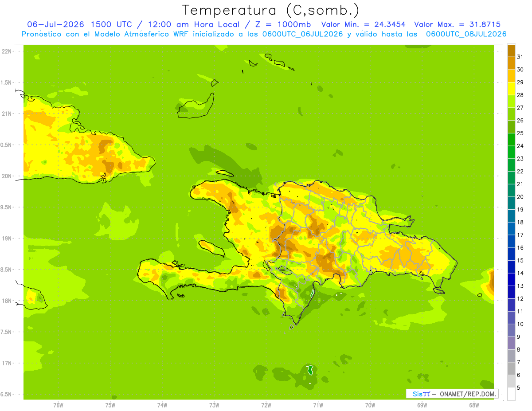Click the '9.5N' latitude label
The width and height of the screenshot is (532, 411).
pos(6,207)
